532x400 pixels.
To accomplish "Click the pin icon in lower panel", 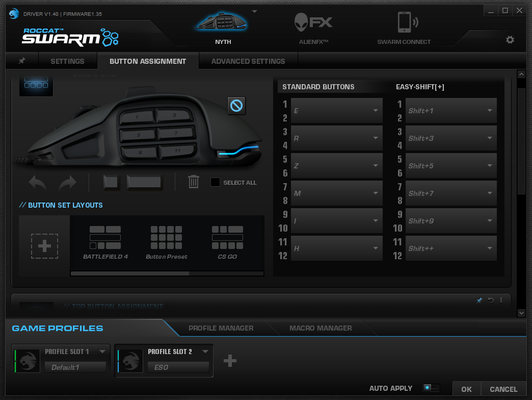I will coord(479,300).
